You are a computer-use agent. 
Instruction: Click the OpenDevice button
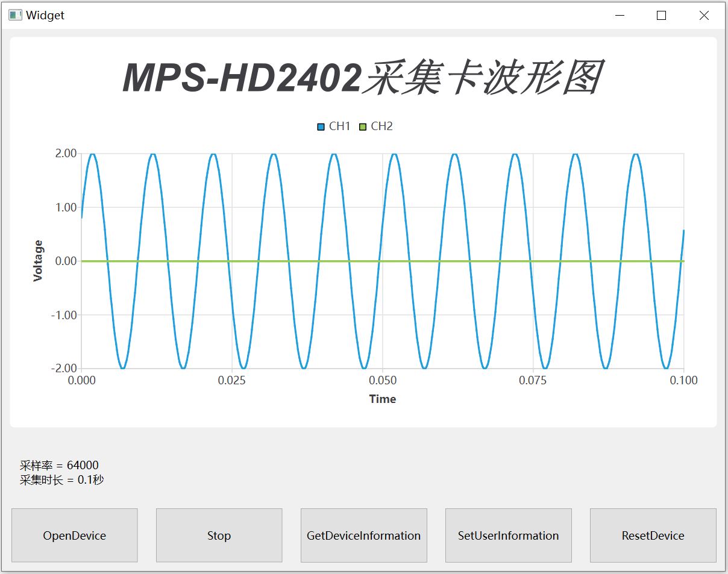pyautogui.click(x=74, y=535)
